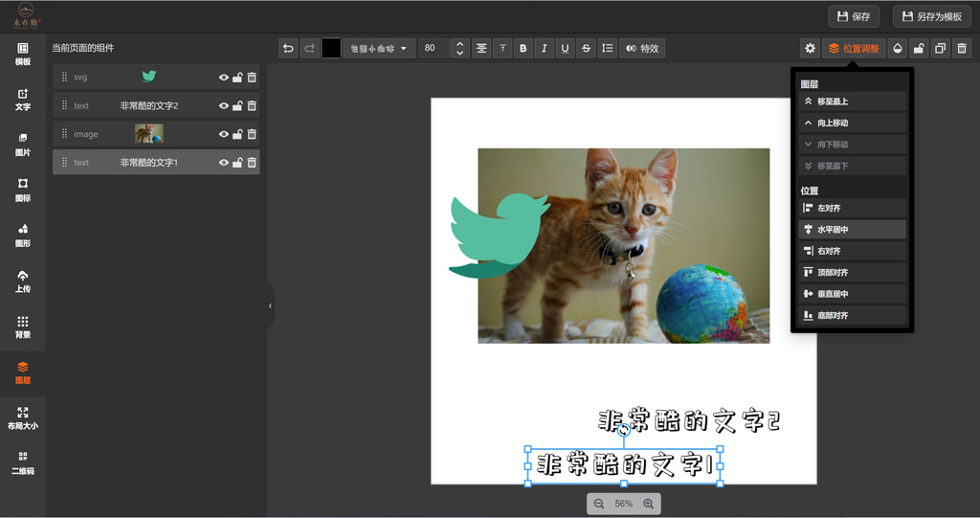Delete the svg layer
This screenshot has height=518, width=980.
[x=252, y=78]
